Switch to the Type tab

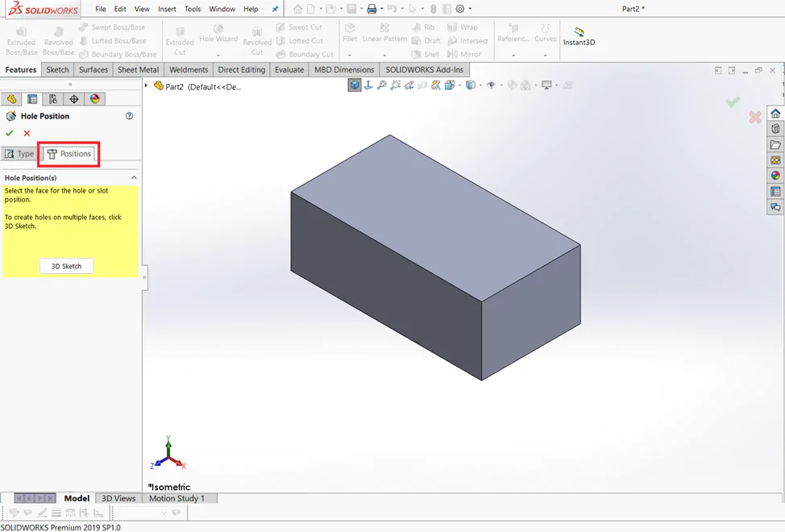(x=19, y=154)
